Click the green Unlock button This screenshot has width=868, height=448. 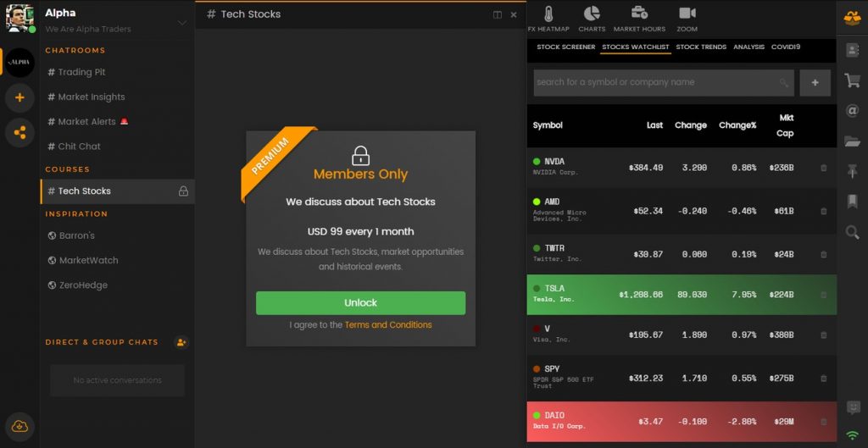tap(360, 303)
